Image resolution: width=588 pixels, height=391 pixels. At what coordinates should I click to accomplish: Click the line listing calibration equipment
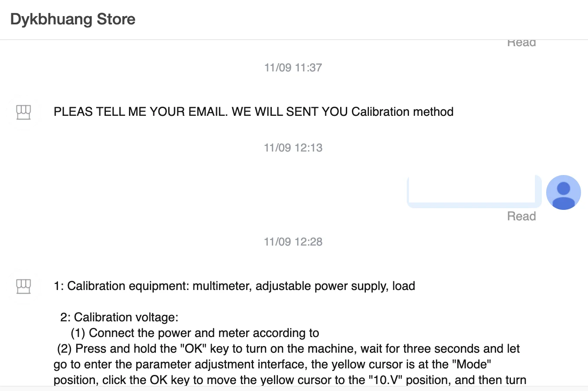click(x=234, y=286)
